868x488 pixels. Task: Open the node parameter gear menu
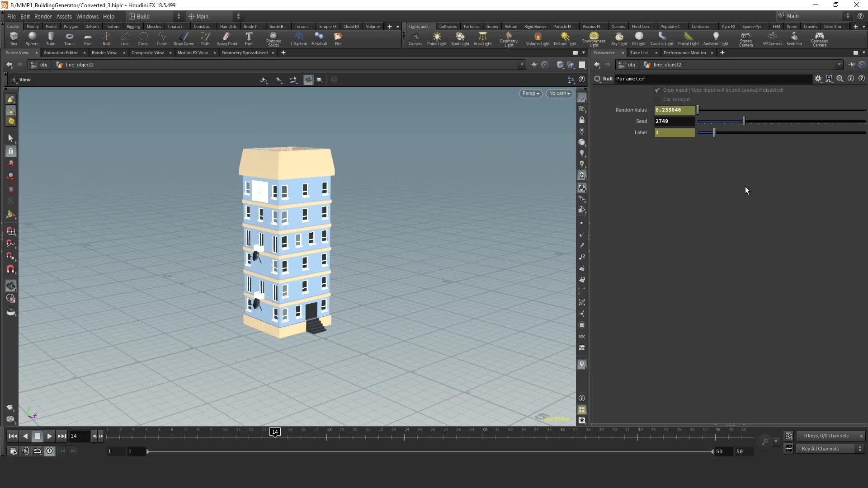tap(819, 78)
